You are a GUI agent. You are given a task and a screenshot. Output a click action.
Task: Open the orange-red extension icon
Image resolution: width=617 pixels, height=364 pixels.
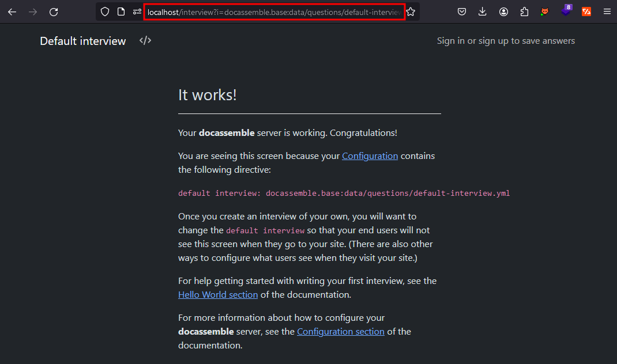tap(586, 12)
